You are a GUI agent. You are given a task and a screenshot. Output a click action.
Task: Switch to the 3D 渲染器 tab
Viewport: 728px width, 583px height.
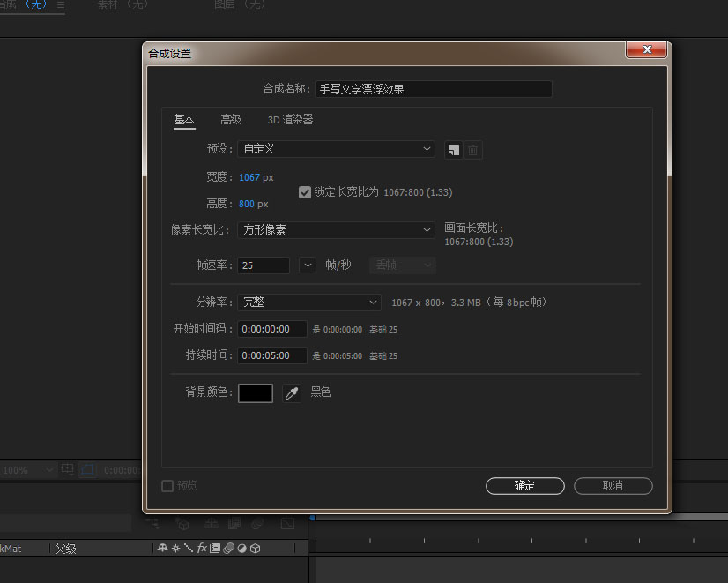pos(290,120)
